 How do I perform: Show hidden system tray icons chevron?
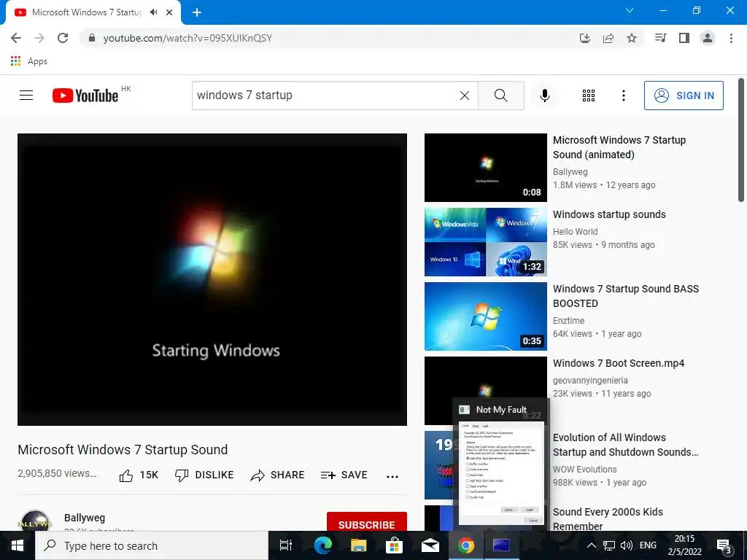click(591, 545)
